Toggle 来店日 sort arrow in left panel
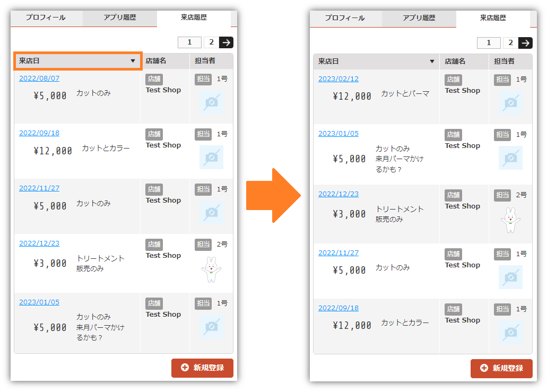The height and width of the screenshot is (392, 547). click(x=133, y=60)
